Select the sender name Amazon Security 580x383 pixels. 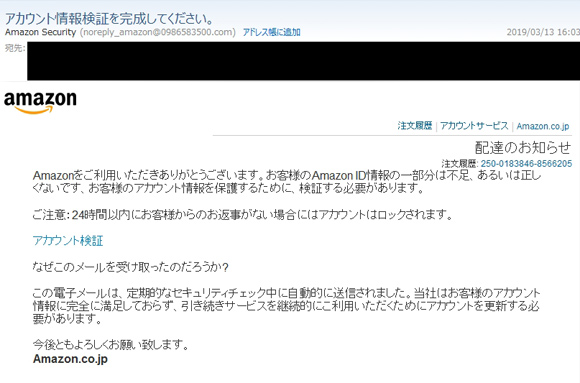(40, 32)
